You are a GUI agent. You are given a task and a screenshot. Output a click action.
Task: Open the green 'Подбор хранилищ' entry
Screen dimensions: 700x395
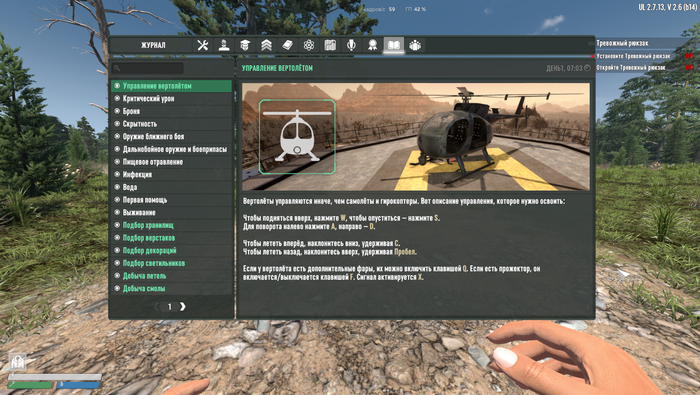(x=172, y=225)
